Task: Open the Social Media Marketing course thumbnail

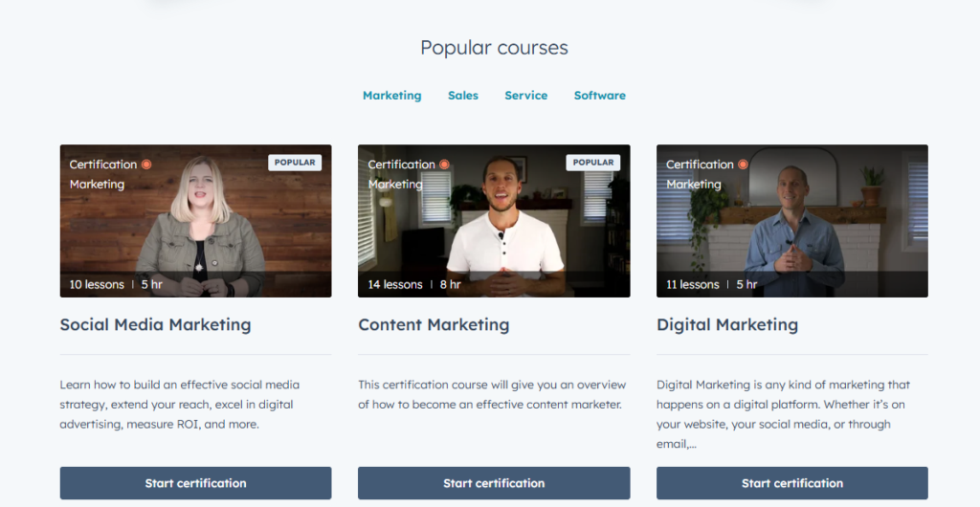Action: [x=195, y=221]
